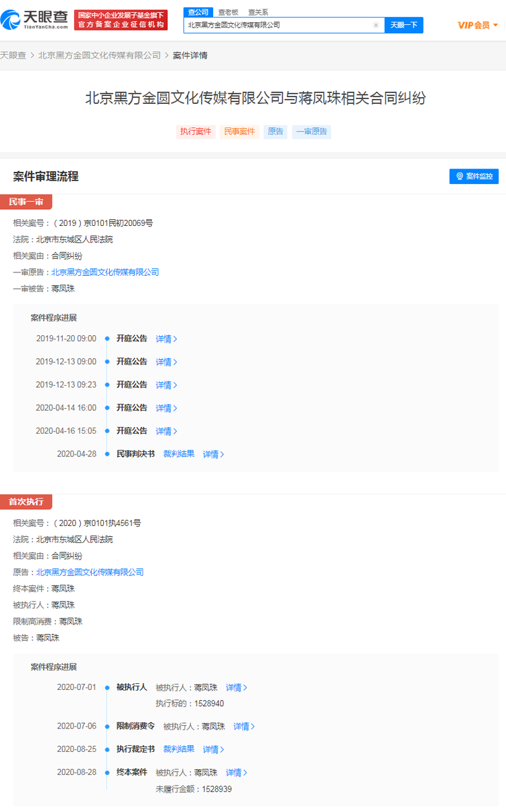Screen dimensions: 506x812
Task: Open 详情 for 2019-12-13 09:23 开庭公告
Action: click(x=167, y=384)
